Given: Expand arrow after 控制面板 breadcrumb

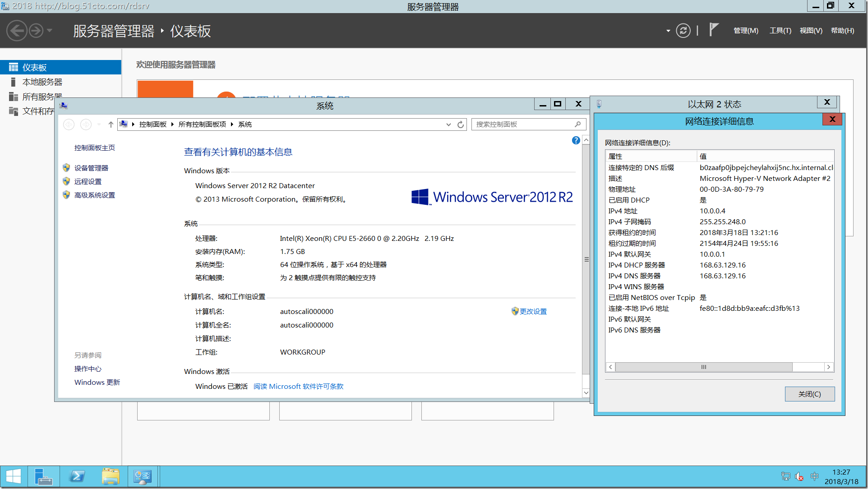Looking at the screenshot, I should tap(172, 125).
